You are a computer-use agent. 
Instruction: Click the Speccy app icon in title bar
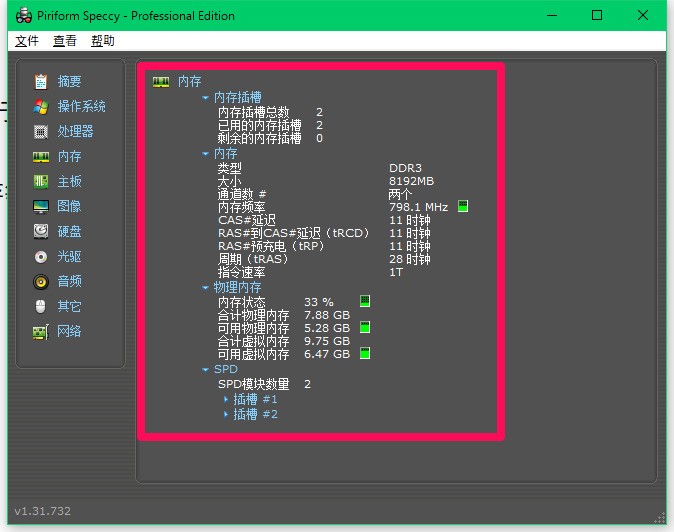click(x=24, y=16)
